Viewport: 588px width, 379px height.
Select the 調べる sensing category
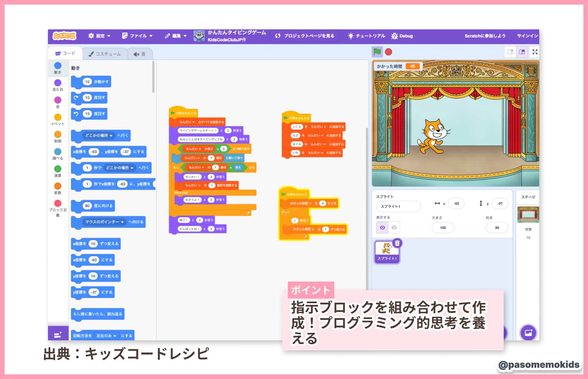coord(58,154)
